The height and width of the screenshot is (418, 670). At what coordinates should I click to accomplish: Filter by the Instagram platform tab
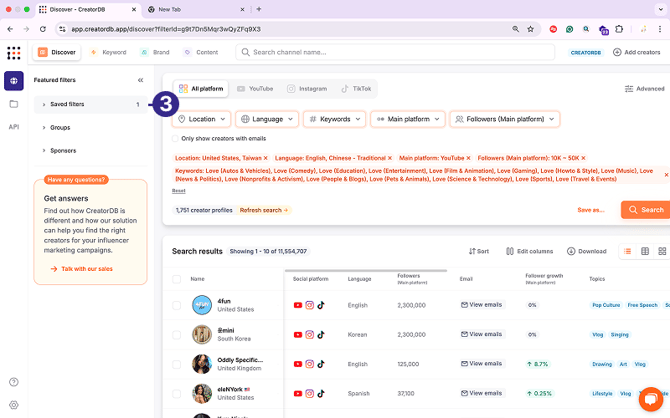(307, 88)
